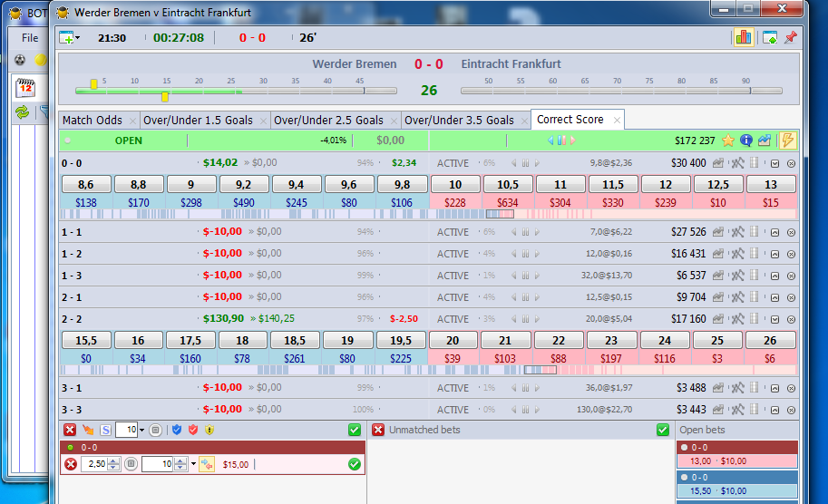Click right arrow control in the 1 - 1 row

pos(537,232)
